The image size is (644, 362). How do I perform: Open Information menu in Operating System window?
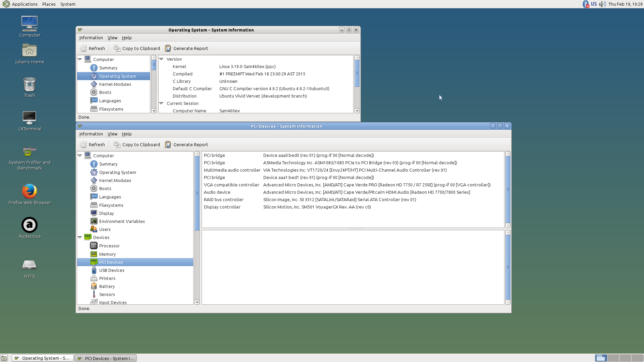91,38
